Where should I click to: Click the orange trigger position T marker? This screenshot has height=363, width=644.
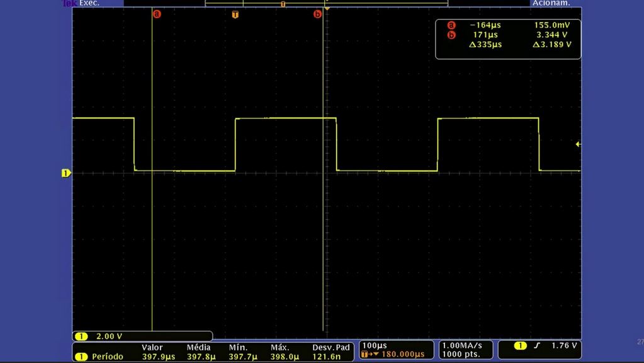coord(235,14)
